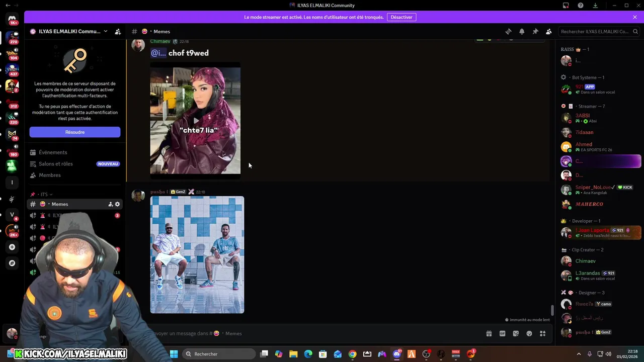Click the search magnifier icon
Image resolution: width=644 pixels, height=362 pixels.
tap(635, 31)
